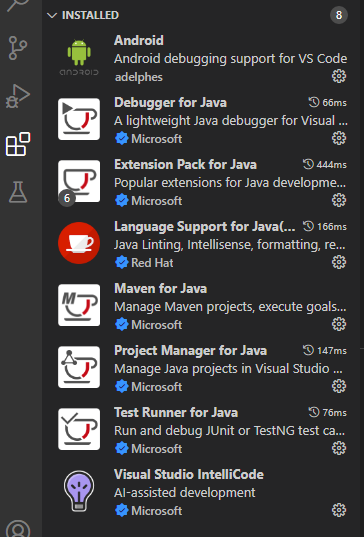The width and height of the screenshot is (364, 537).
Task: Open the Source Control view
Action: click(x=17, y=48)
